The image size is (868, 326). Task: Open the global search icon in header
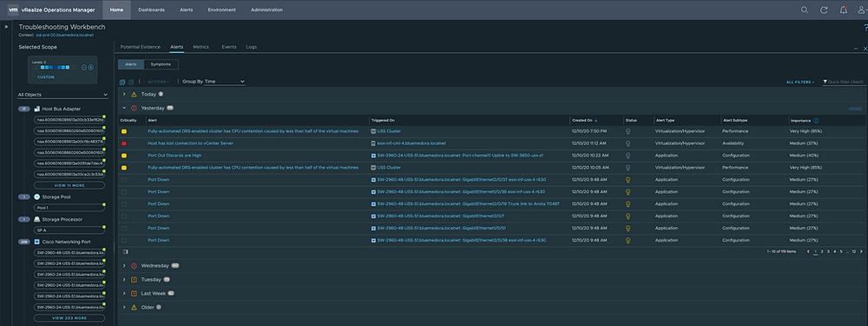pos(805,10)
